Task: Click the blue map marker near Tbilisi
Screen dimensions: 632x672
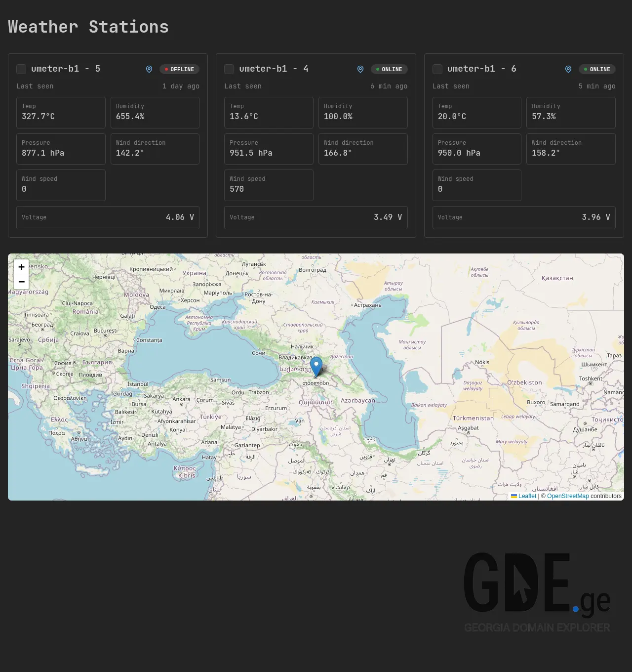Action: (x=316, y=368)
